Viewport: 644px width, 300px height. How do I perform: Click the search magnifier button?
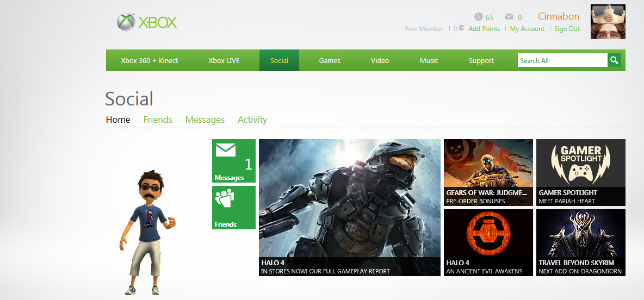614,60
